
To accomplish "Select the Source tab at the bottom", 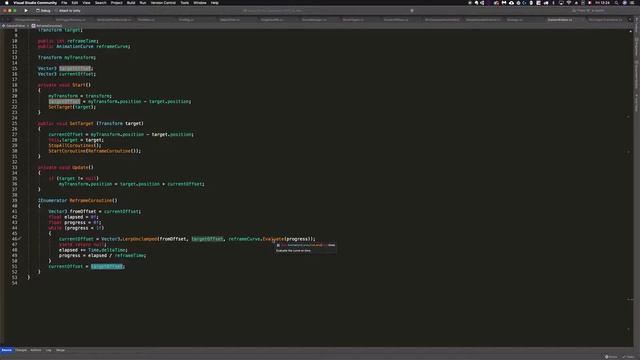I will (x=7, y=350).
